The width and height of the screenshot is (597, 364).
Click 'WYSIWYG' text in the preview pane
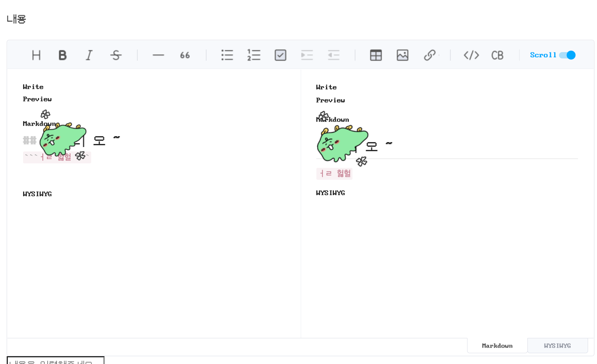[x=331, y=193]
